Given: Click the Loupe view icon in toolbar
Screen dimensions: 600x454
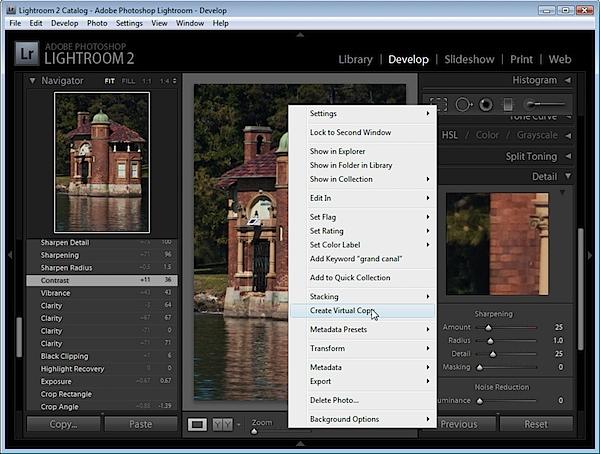Looking at the screenshot, I should (197, 424).
